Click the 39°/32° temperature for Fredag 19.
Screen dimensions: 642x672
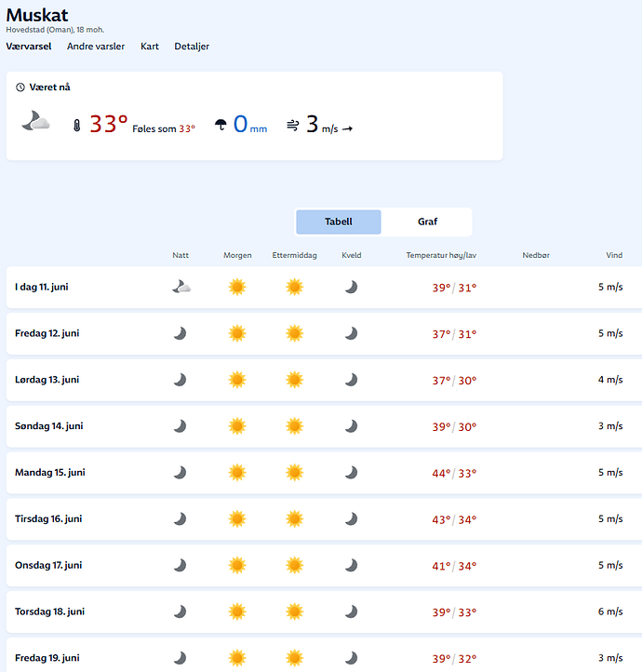coord(454,659)
